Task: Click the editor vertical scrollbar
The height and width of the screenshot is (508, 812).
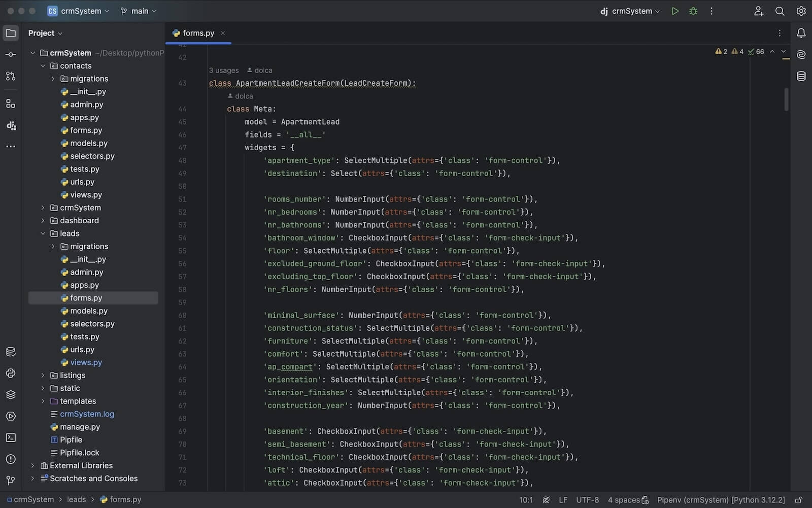Action: coord(786,99)
